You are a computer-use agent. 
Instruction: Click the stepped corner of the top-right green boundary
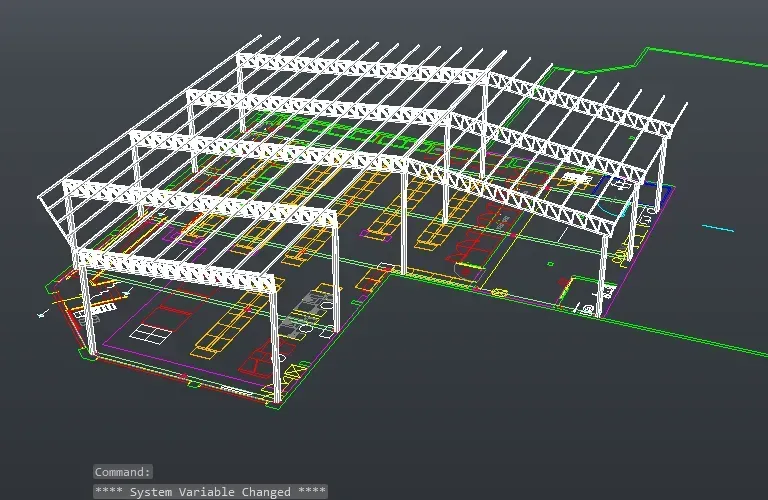(642, 56)
